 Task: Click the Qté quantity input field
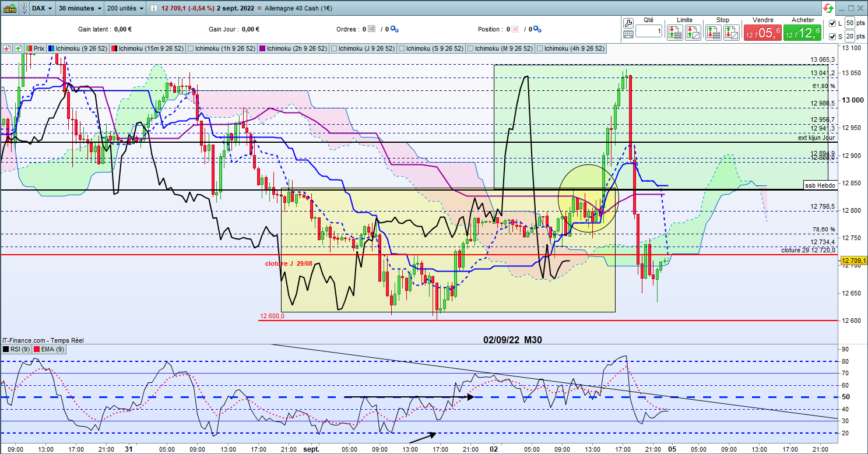tap(649, 31)
